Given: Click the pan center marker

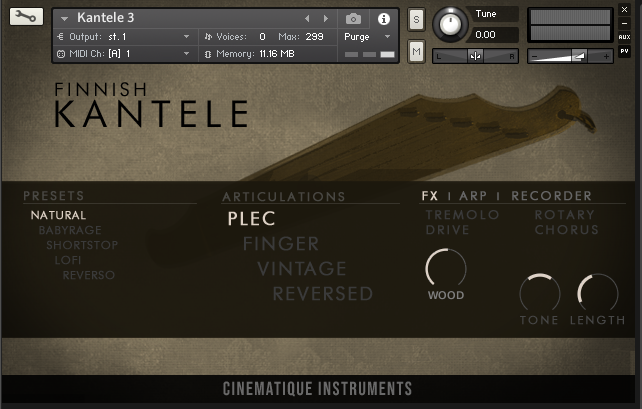Looking at the screenshot, I should click(x=475, y=56).
